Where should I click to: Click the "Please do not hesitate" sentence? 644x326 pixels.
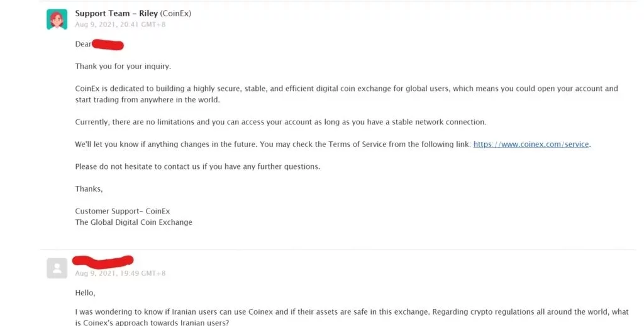click(x=197, y=166)
